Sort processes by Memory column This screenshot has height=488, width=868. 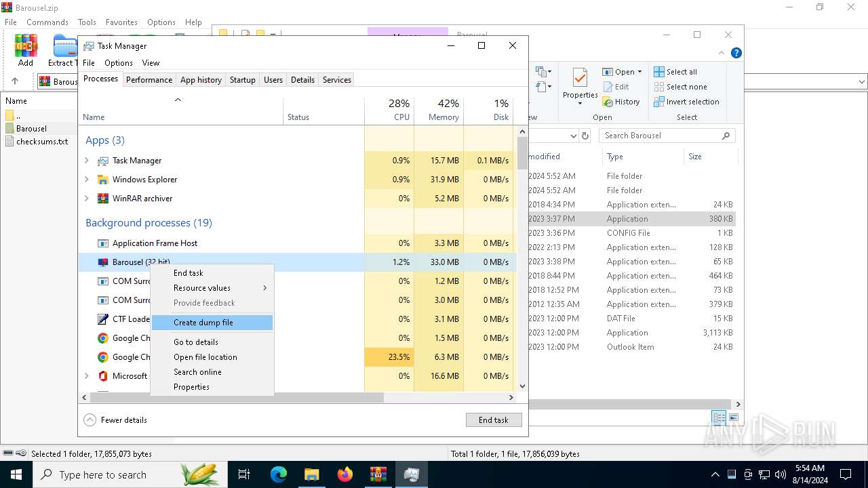pos(439,111)
